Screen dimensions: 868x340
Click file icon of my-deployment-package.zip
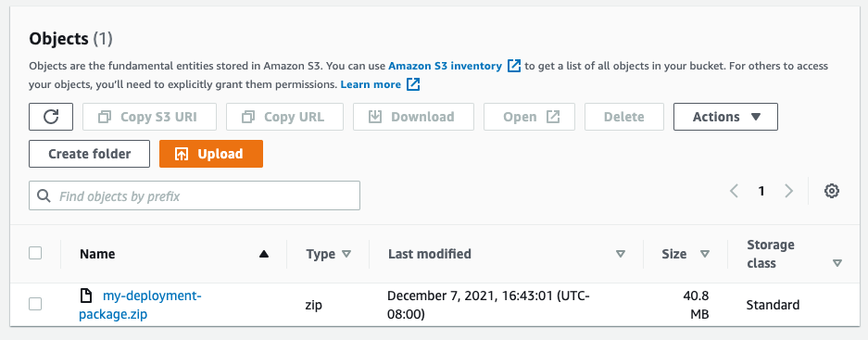click(x=86, y=296)
